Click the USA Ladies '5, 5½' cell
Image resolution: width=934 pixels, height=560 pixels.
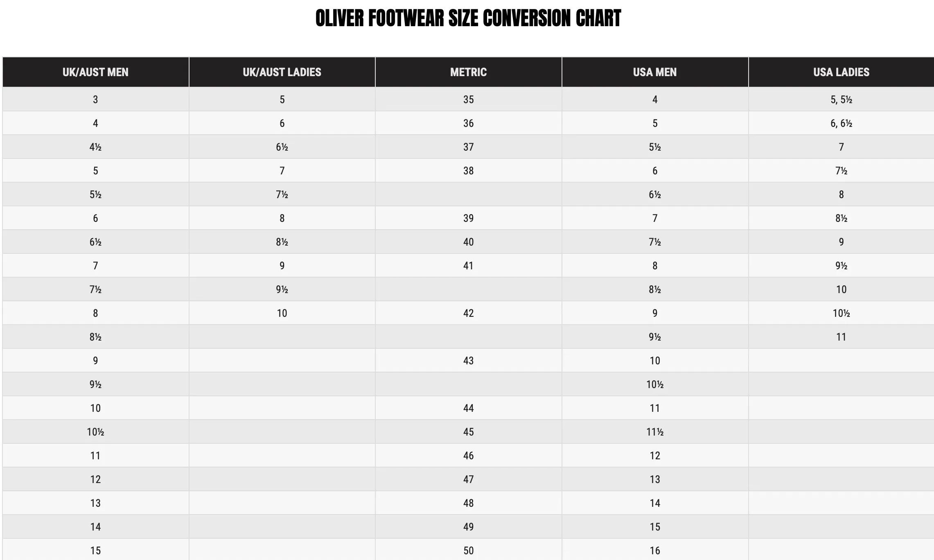[x=842, y=99]
